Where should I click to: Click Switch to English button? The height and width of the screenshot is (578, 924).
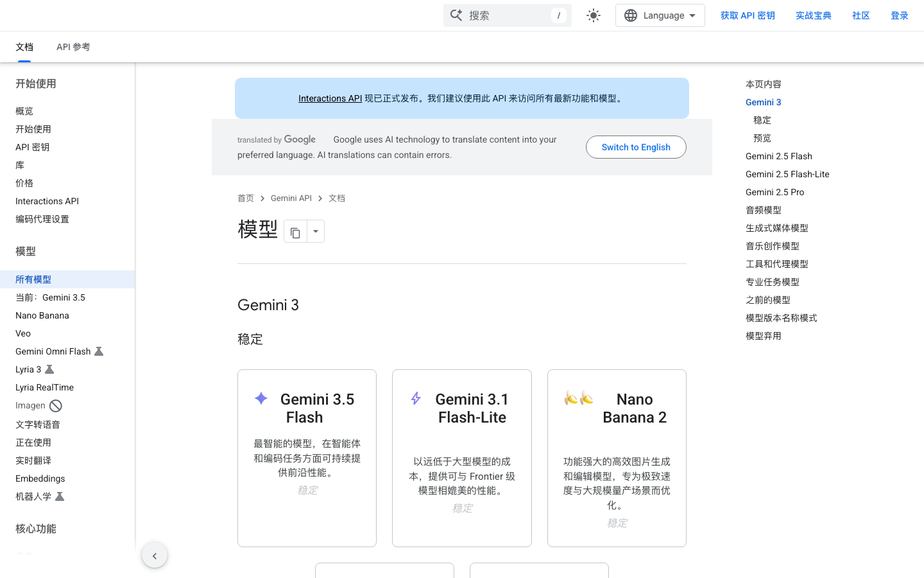pos(636,147)
